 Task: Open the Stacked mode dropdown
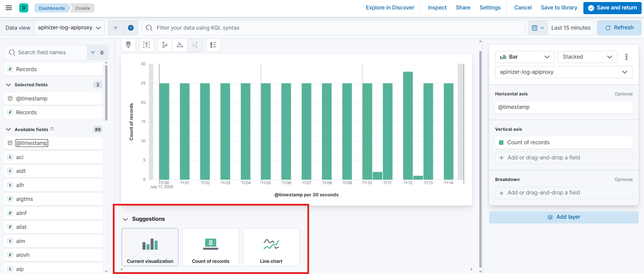(x=587, y=57)
